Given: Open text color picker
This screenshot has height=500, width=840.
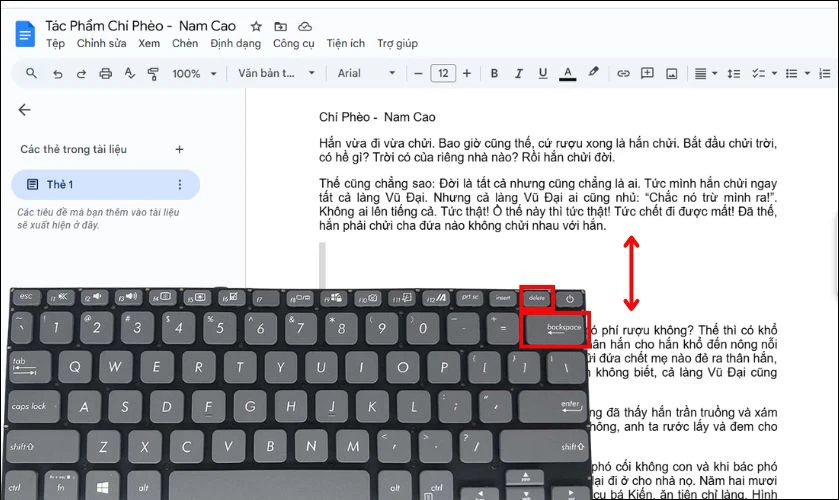Looking at the screenshot, I should click(x=568, y=73).
